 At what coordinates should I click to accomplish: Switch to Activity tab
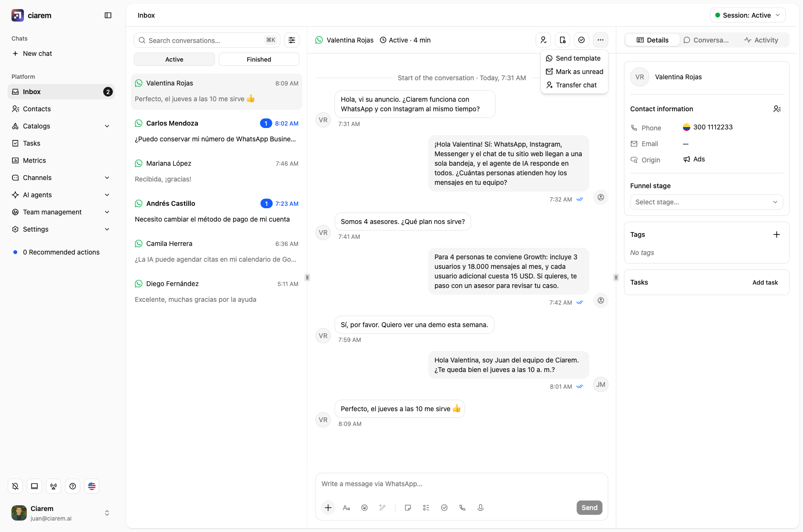point(761,40)
